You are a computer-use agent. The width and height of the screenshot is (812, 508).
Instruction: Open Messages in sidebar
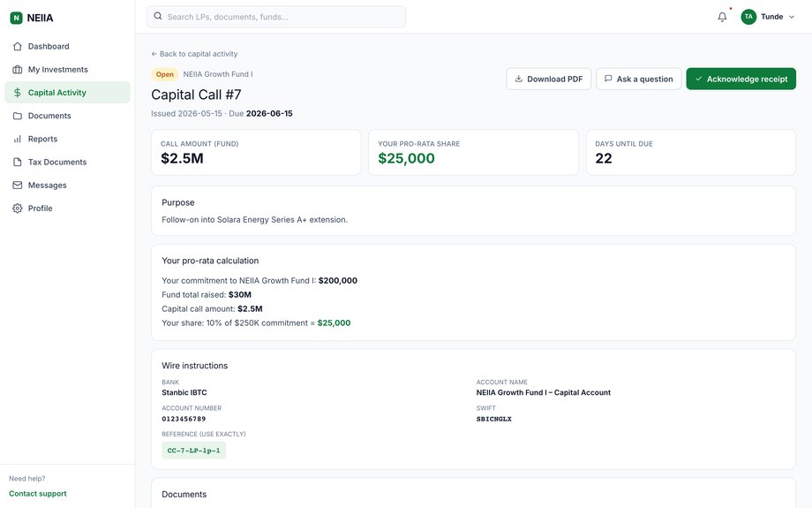pyautogui.click(x=67, y=185)
